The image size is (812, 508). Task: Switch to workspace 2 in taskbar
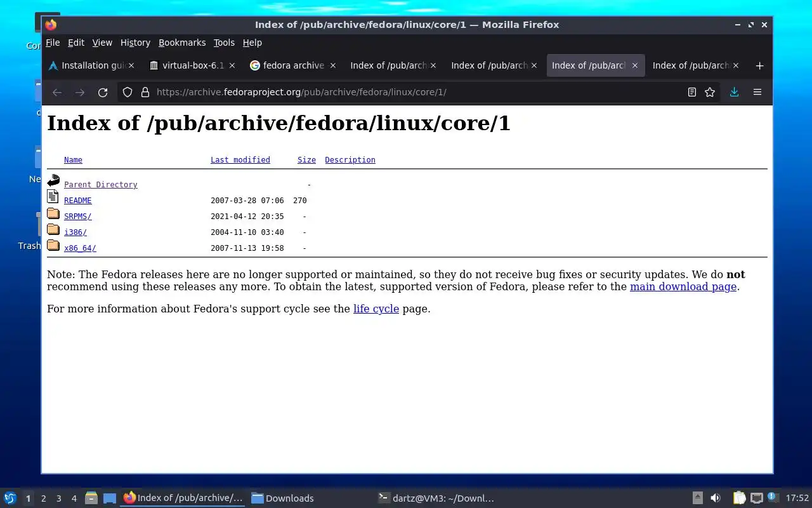[x=43, y=498]
